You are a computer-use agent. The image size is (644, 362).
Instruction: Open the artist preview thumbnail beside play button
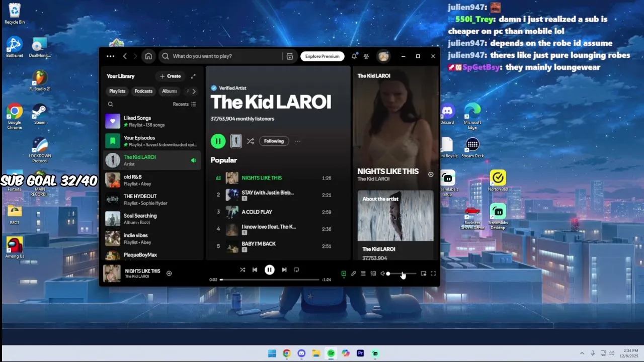[x=236, y=141]
